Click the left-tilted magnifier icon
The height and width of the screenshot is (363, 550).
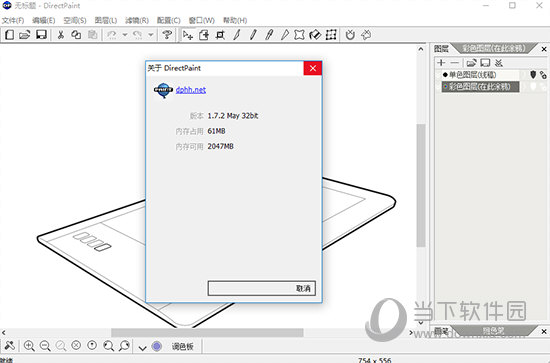pos(108,346)
